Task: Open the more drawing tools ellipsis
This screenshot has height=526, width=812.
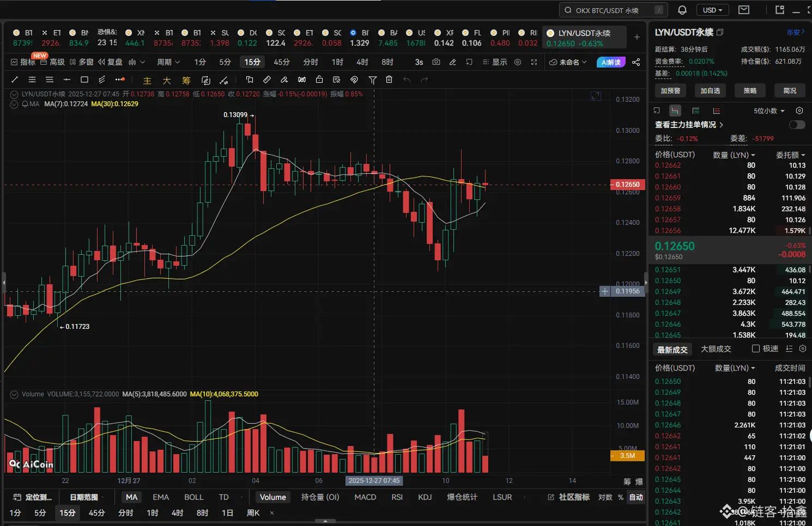Action: click(120, 79)
